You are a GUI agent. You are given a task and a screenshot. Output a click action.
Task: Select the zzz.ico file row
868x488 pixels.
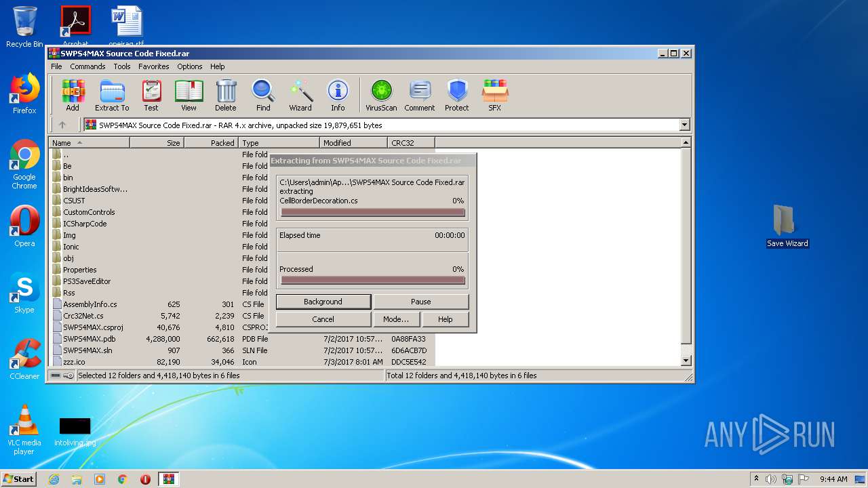point(242,362)
